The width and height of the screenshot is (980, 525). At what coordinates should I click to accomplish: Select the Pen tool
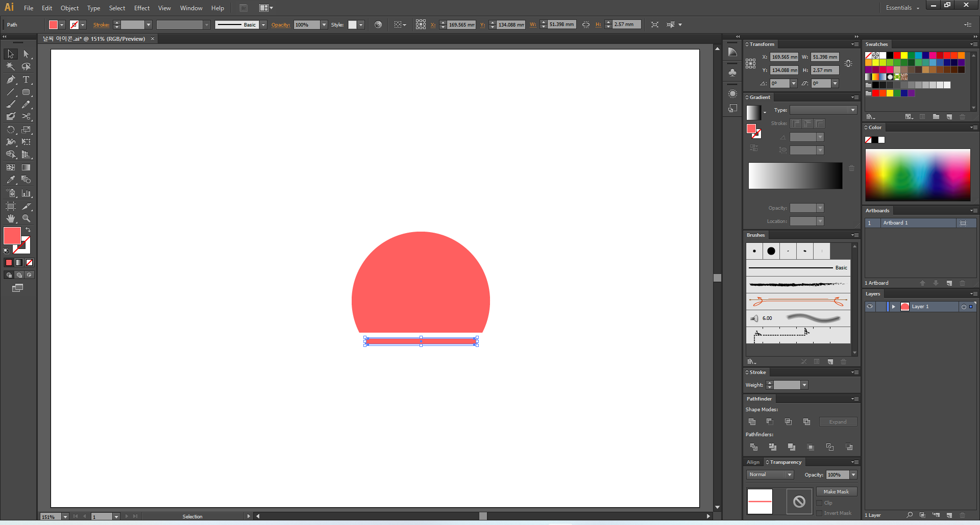pyautogui.click(x=11, y=80)
